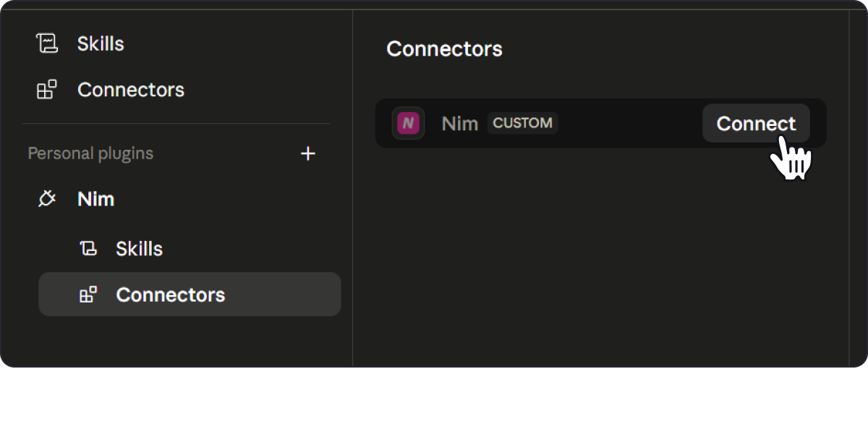Add a personal plugin with the plus icon
The image size is (868, 437).
click(x=308, y=153)
